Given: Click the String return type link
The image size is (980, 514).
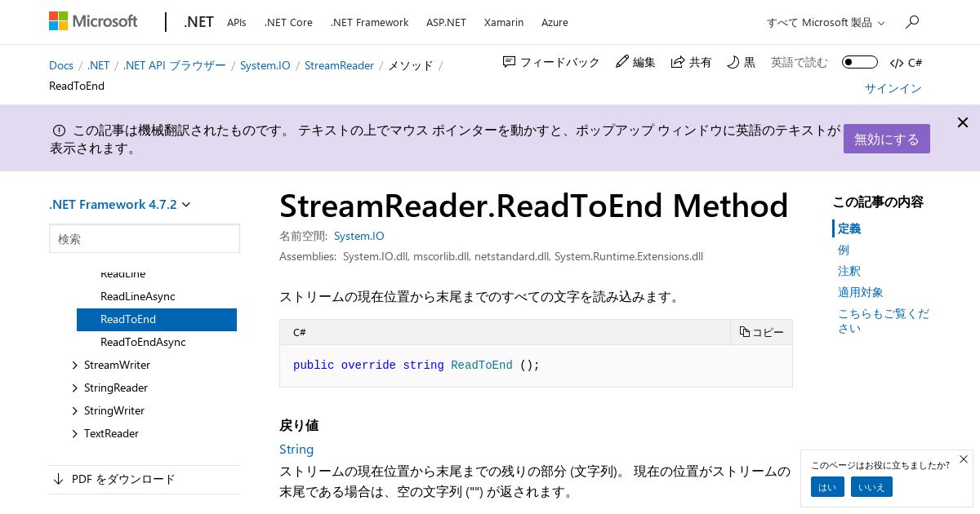Looking at the screenshot, I should 296,449.
